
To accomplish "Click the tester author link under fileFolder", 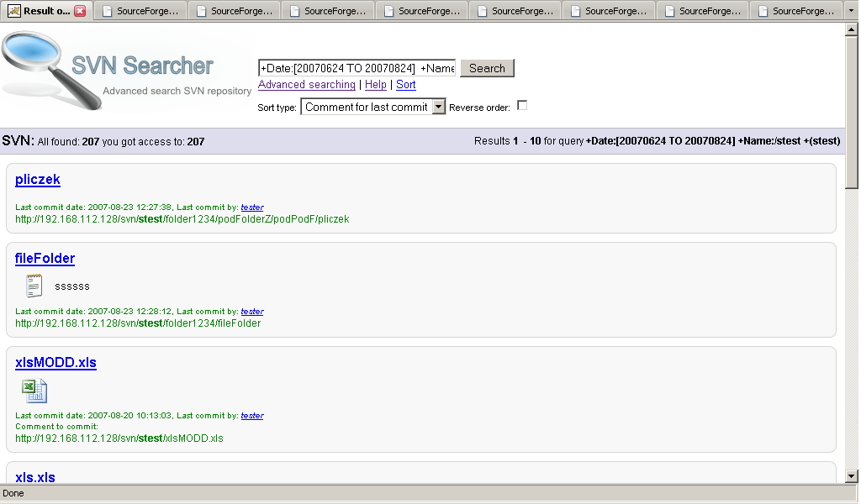I will pos(252,312).
